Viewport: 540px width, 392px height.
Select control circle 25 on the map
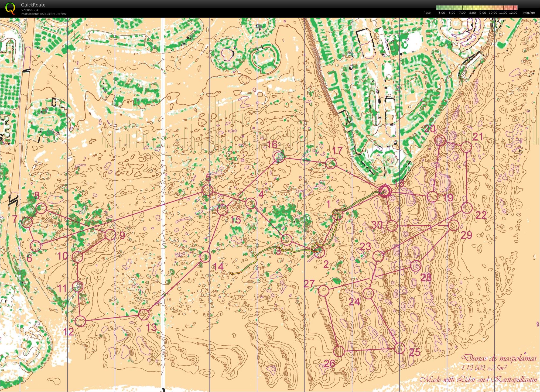pos(399,348)
